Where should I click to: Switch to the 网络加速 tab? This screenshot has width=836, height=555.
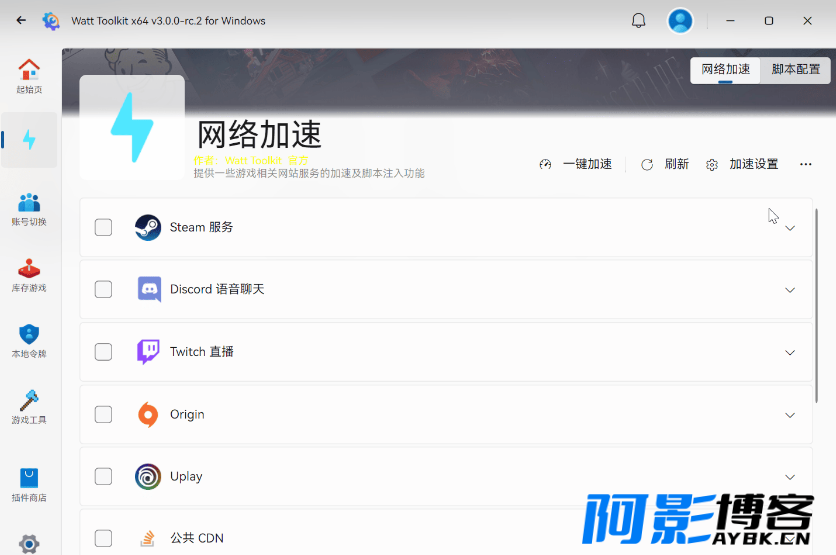pos(725,70)
